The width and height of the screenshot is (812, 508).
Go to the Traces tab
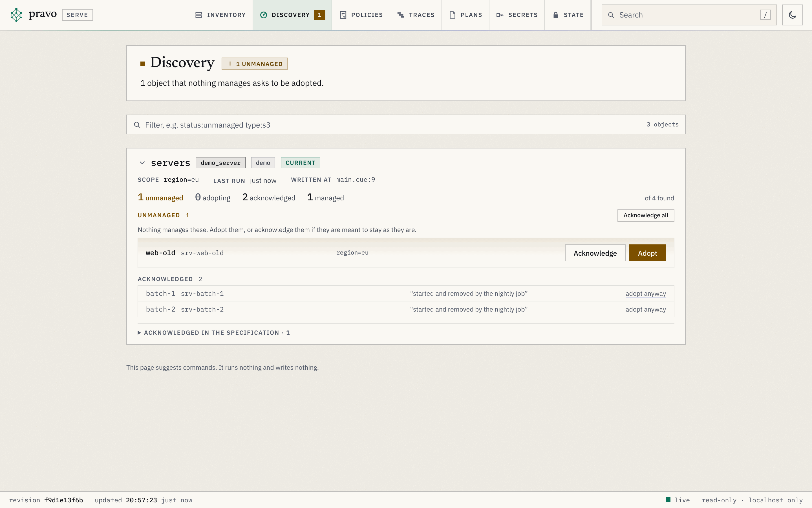click(x=416, y=15)
